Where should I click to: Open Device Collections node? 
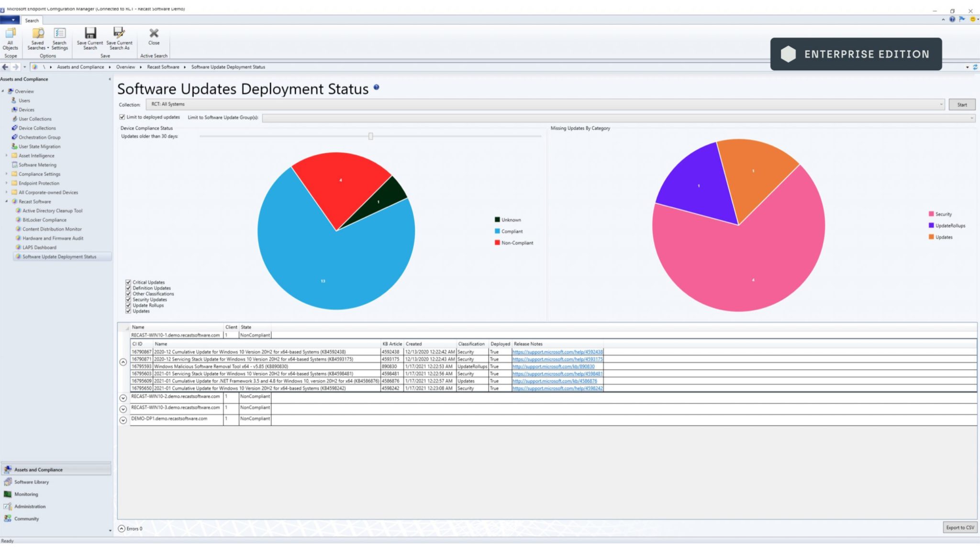pos(37,128)
